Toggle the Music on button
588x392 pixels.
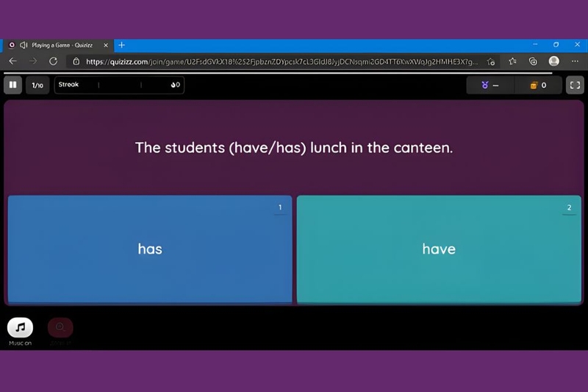[x=21, y=327]
